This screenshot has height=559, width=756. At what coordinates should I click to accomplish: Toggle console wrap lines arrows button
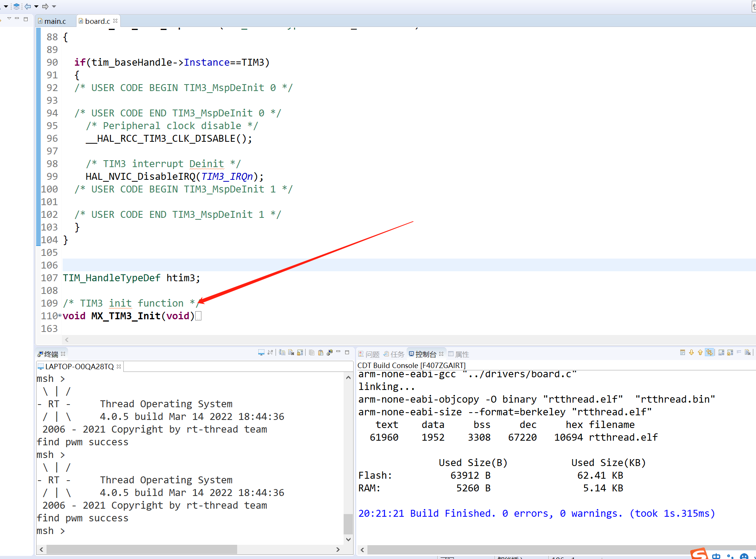tap(709, 353)
